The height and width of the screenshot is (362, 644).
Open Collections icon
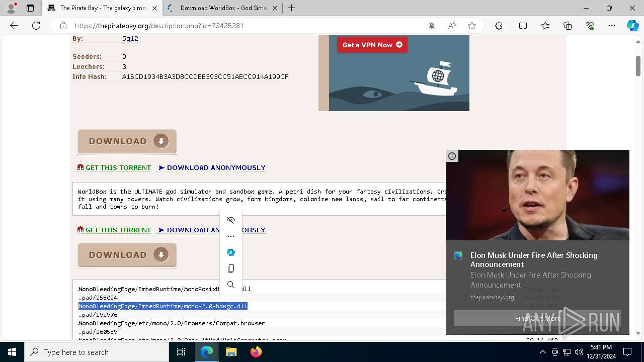[568, 26]
